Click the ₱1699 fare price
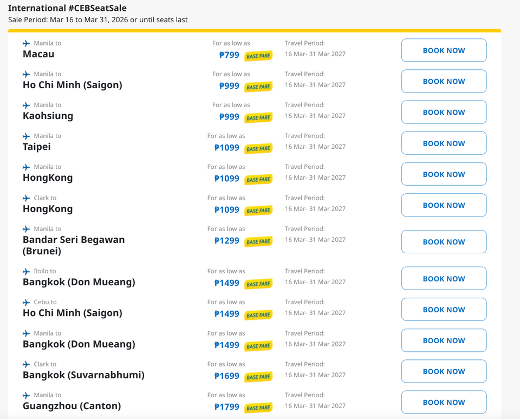 pos(227,376)
